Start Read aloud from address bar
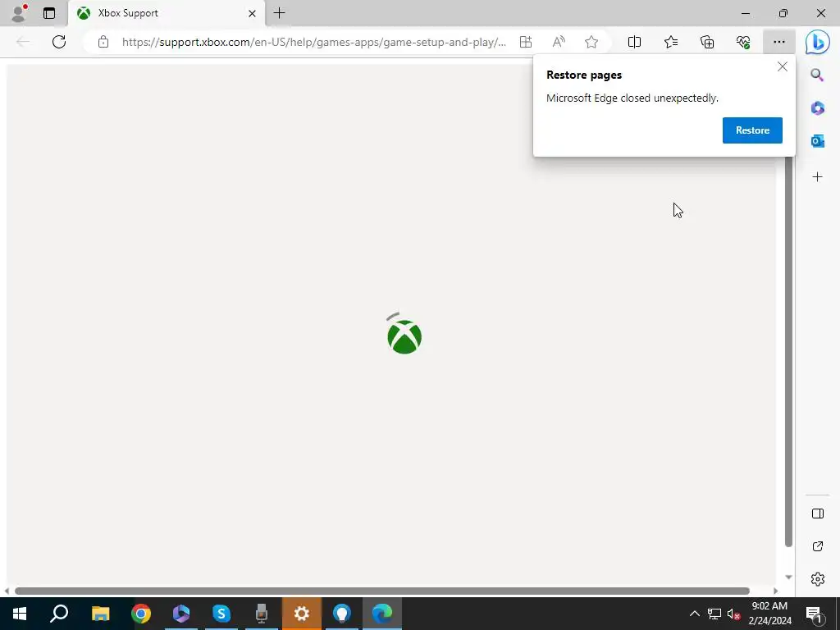Image resolution: width=840 pixels, height=630 pixels. point(559,42)
